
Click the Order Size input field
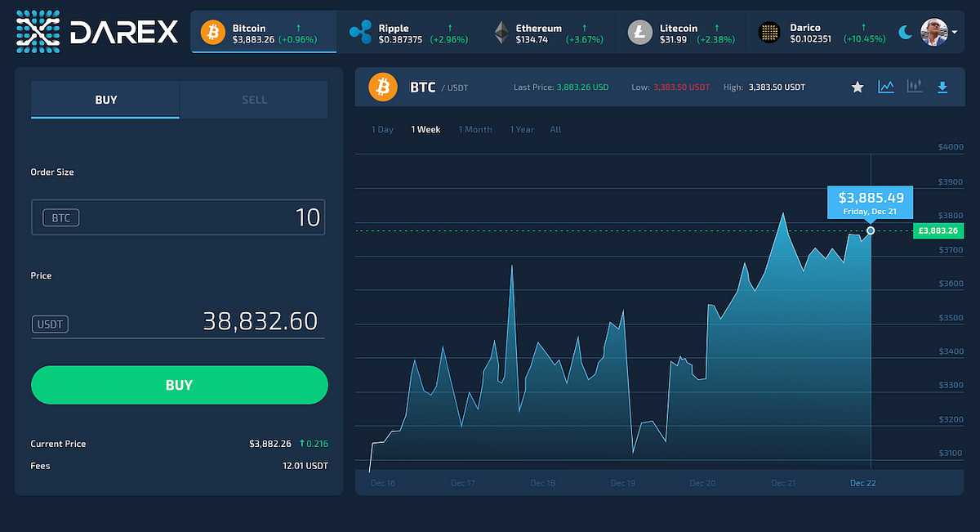(178, 217)
